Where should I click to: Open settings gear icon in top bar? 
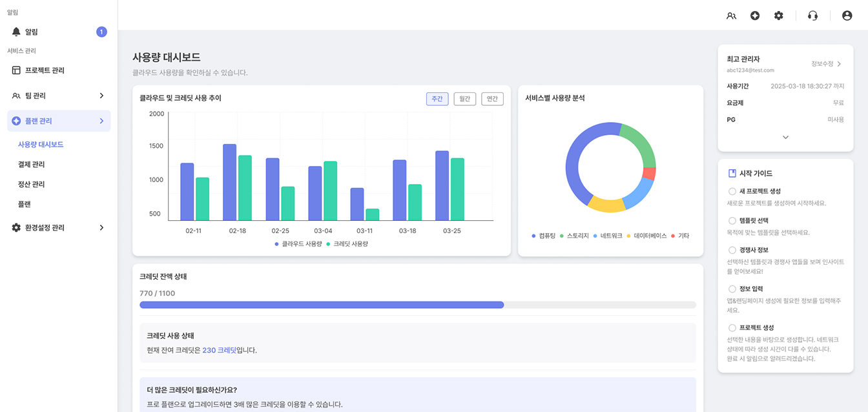click(778, 15)
